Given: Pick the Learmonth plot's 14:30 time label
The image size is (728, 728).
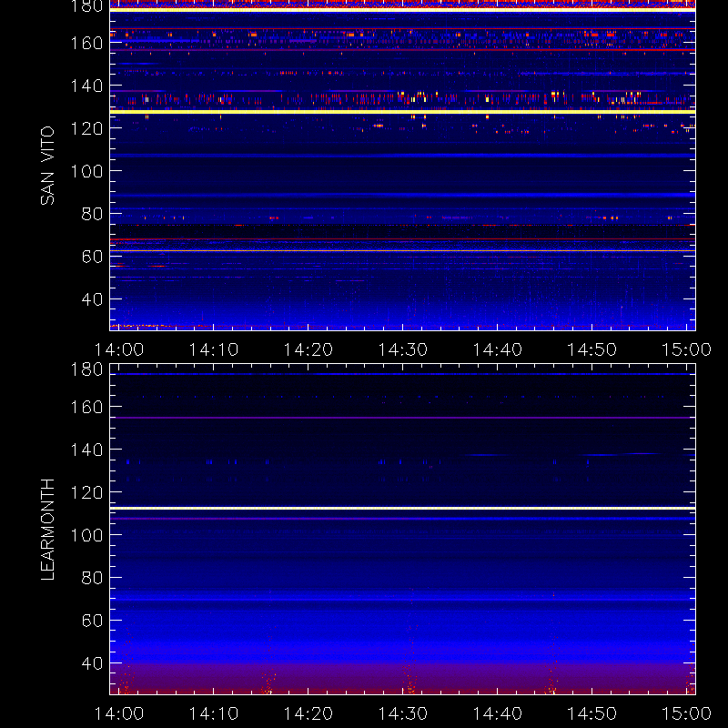Looking at the screenshot, I should click(402, 713).
